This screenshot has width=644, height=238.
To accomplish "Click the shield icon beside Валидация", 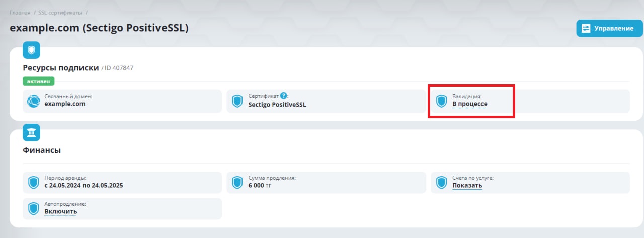I will tap(441, 101).
